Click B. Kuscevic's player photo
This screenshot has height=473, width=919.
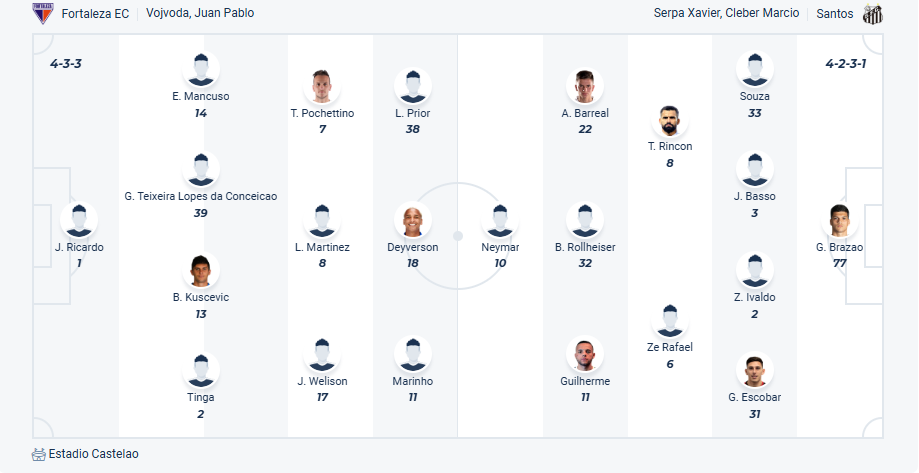click(x=201, y=271)
